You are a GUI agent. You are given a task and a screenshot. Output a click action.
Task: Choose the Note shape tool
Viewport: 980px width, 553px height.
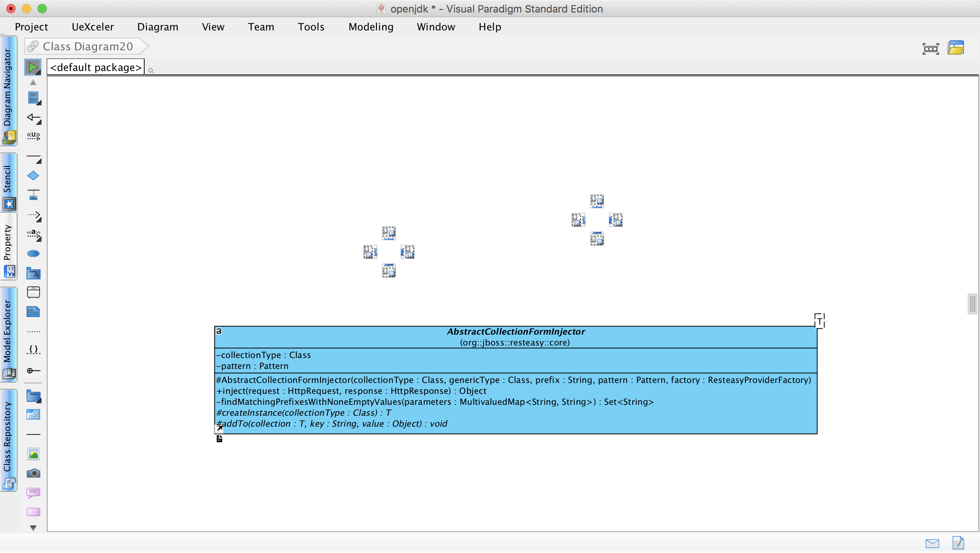point(33,312)
